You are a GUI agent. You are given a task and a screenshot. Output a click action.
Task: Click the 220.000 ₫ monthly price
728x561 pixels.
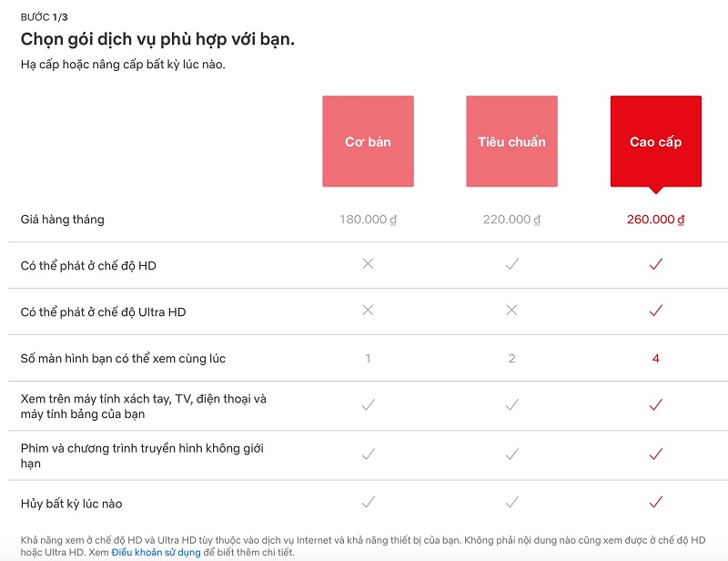tap(511, 219)
